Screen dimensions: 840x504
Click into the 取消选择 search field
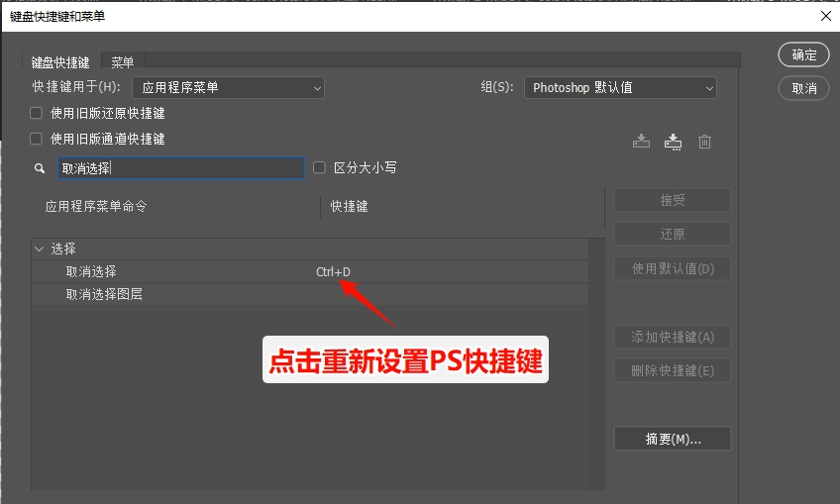point(179,169)
